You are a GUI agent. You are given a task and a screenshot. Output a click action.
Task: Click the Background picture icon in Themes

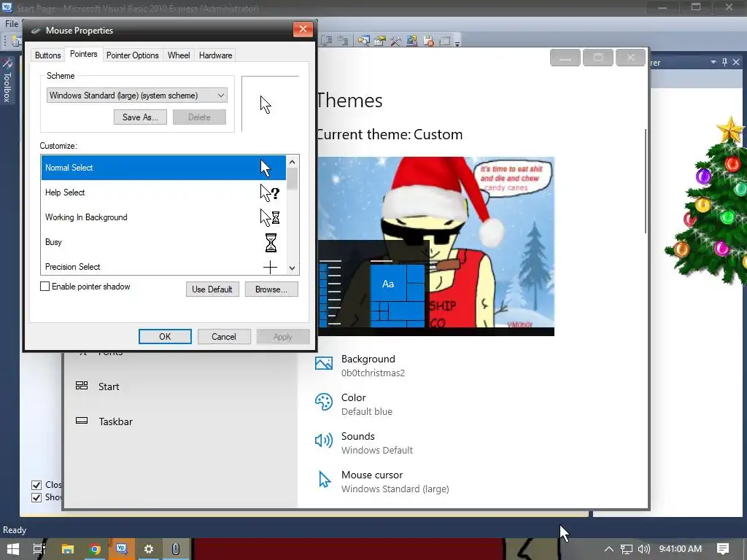[324, 363]
